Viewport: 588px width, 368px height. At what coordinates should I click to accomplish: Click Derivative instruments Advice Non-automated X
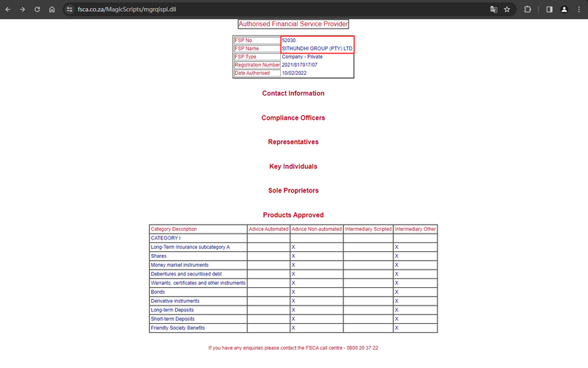click(x=293, y=301)
